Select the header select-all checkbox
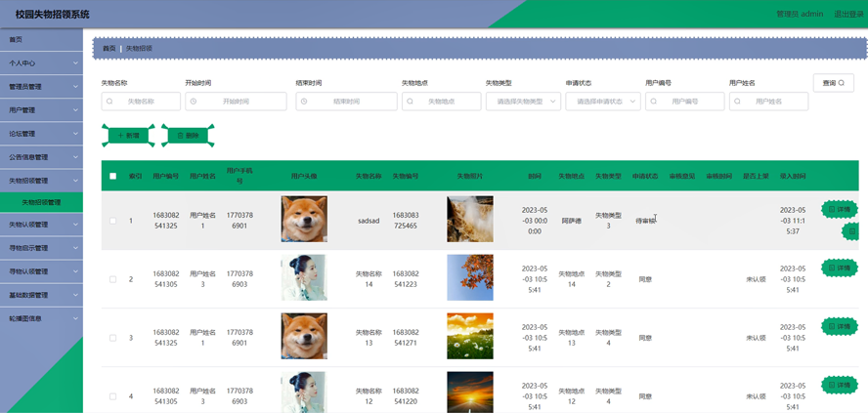Viewport: 868px width, 413px height. click(x=113, y=176)
